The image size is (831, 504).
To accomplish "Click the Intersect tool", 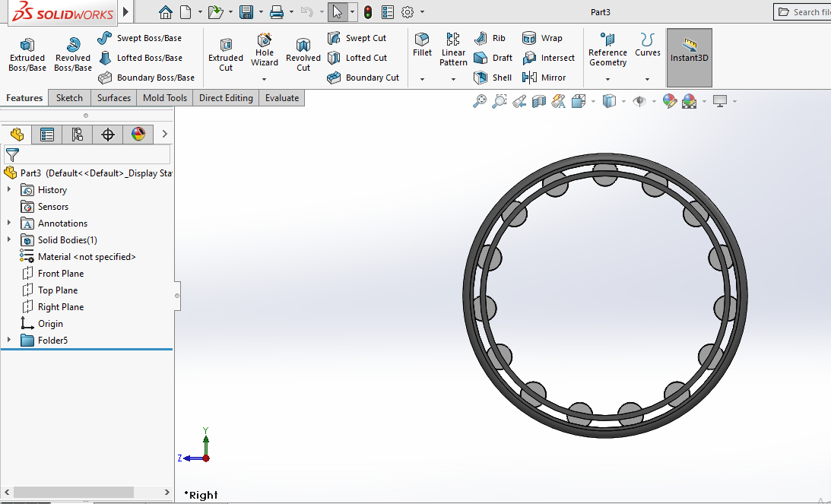I will [x=548, y=58].
